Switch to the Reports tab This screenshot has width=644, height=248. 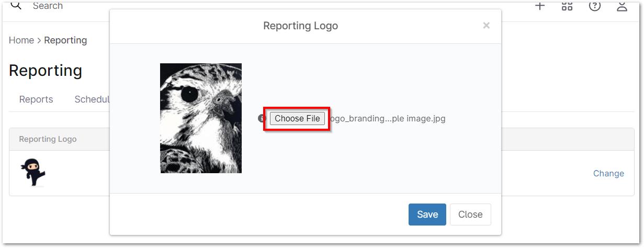point(36,99)
